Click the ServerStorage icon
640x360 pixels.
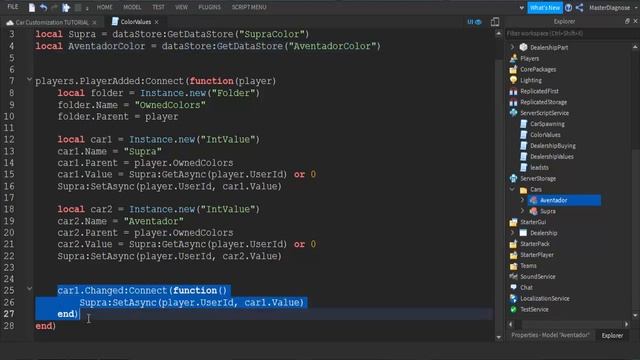pyautogui.click(x=513, y=178)
